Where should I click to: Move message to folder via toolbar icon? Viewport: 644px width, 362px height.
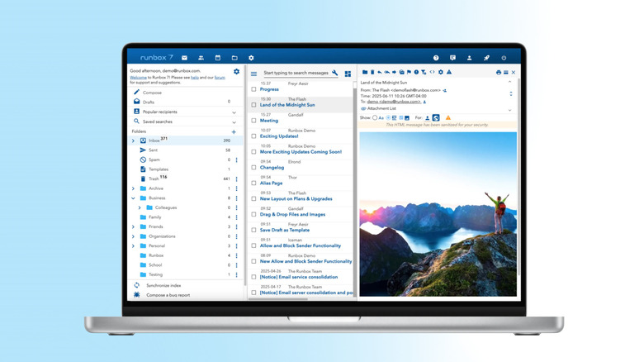pyautogui.click(x=365, y=72)
